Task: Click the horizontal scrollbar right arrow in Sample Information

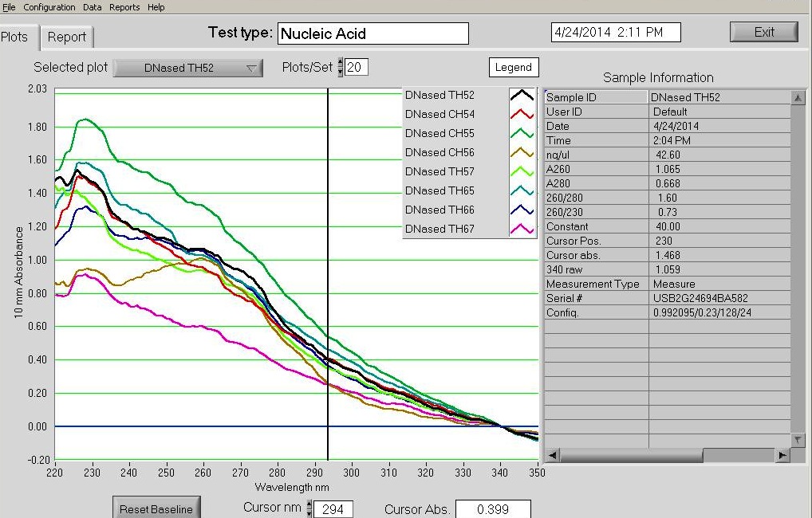Action: [782, 456]
